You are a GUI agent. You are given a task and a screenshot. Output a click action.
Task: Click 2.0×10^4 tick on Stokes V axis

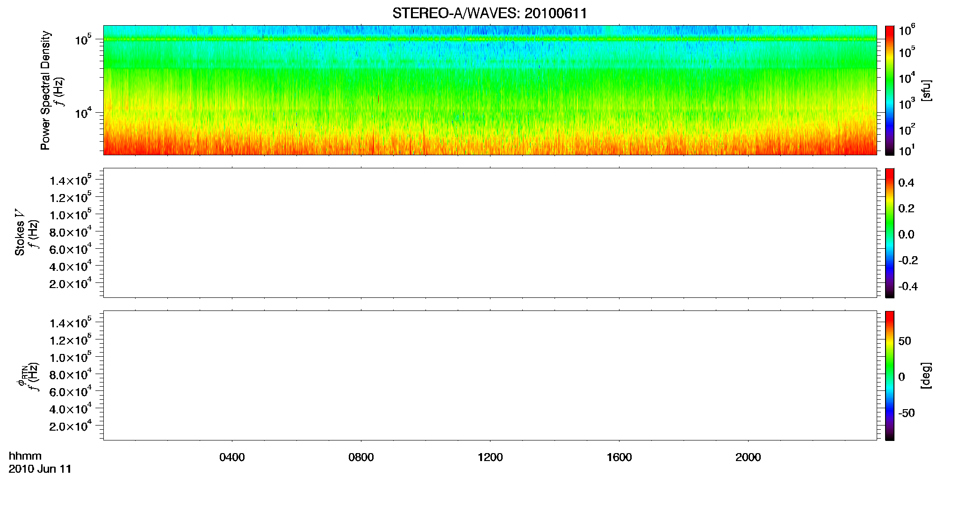(x=71, y=283)
